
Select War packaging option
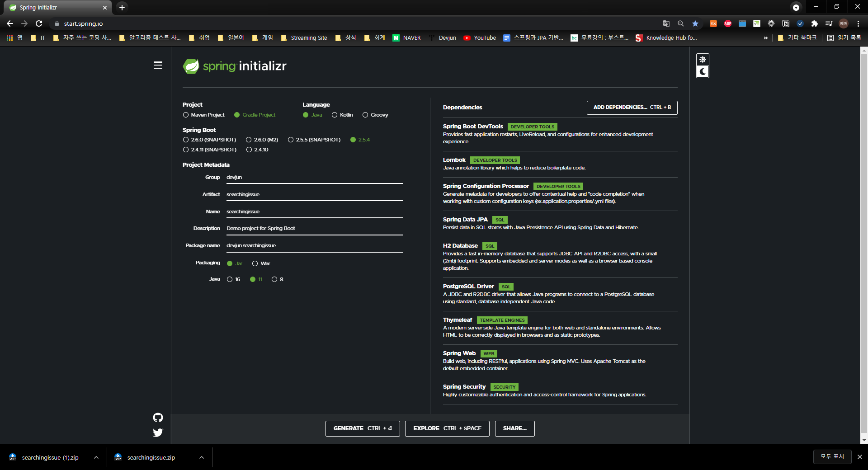(261, 263)
